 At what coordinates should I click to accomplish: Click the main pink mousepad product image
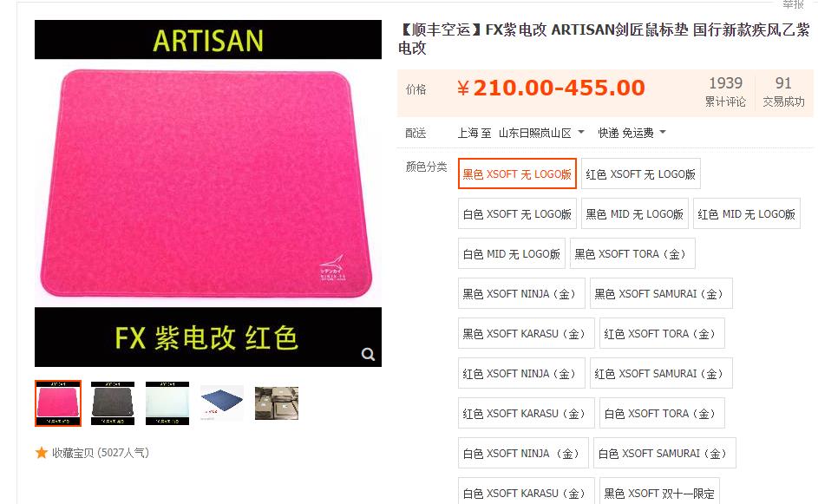[x=208, y=193]
